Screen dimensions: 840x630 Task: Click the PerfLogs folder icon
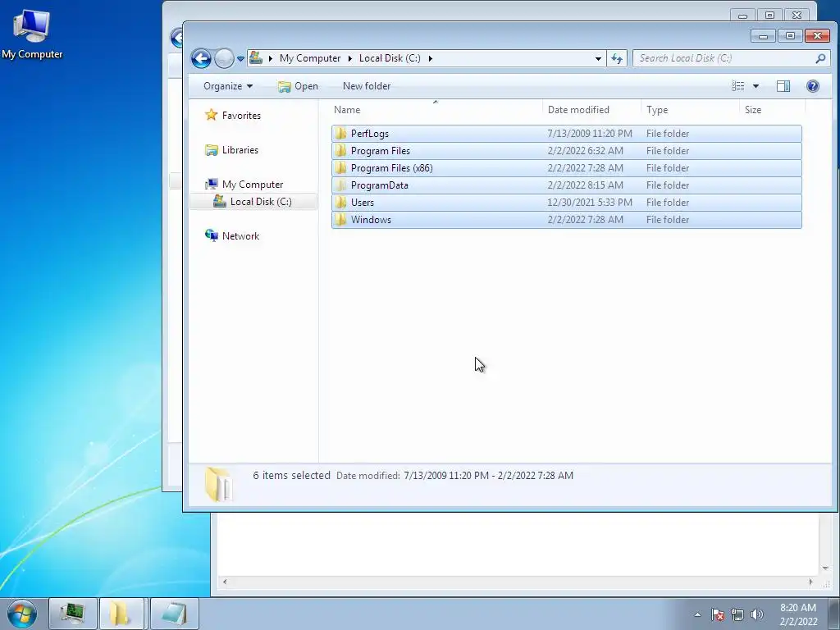[x=340, y=134]
